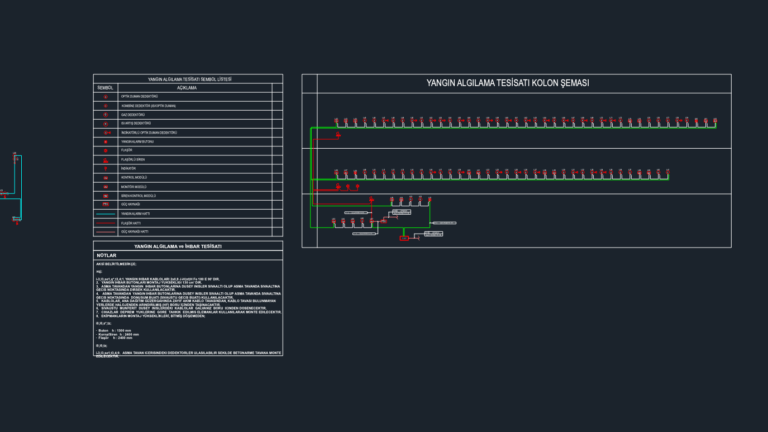Select the Yangın Algılama Tesisatı Kolon Şeması title
Viewport: 768px width, 432px height.
coord(507,83)
